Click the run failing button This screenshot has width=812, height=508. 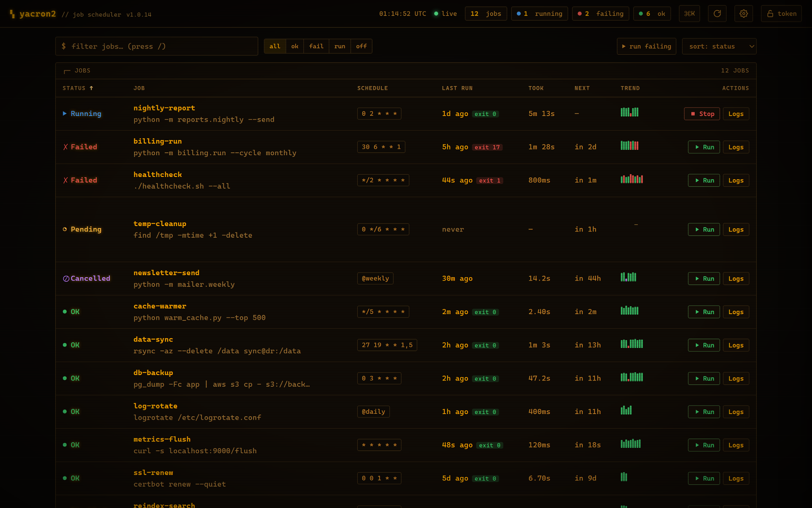(646, 46)
